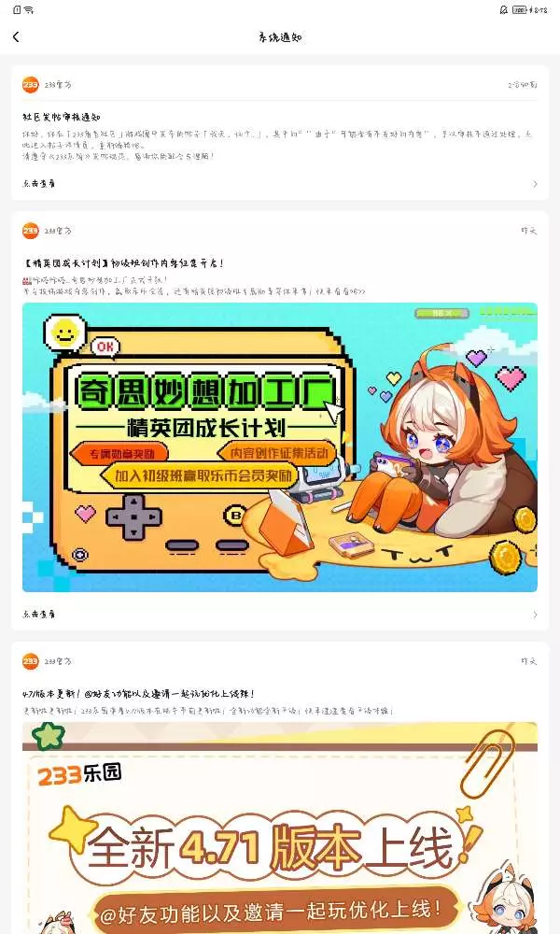The width and height of the screenshot is (560, 934).
Task: Tap the 昨天 timestamp on 精英团成长计划 card
Action: [528, 231]
